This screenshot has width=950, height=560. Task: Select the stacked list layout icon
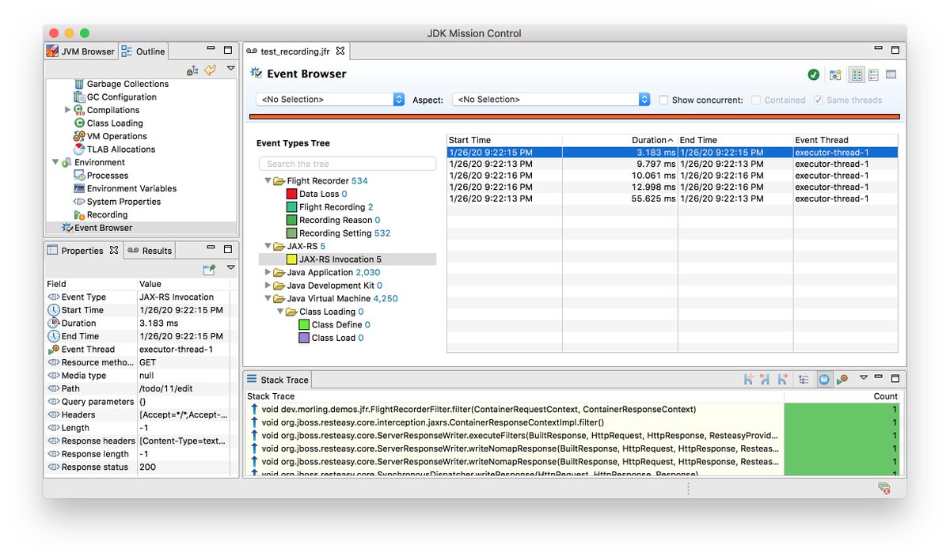tap(873, 74)
